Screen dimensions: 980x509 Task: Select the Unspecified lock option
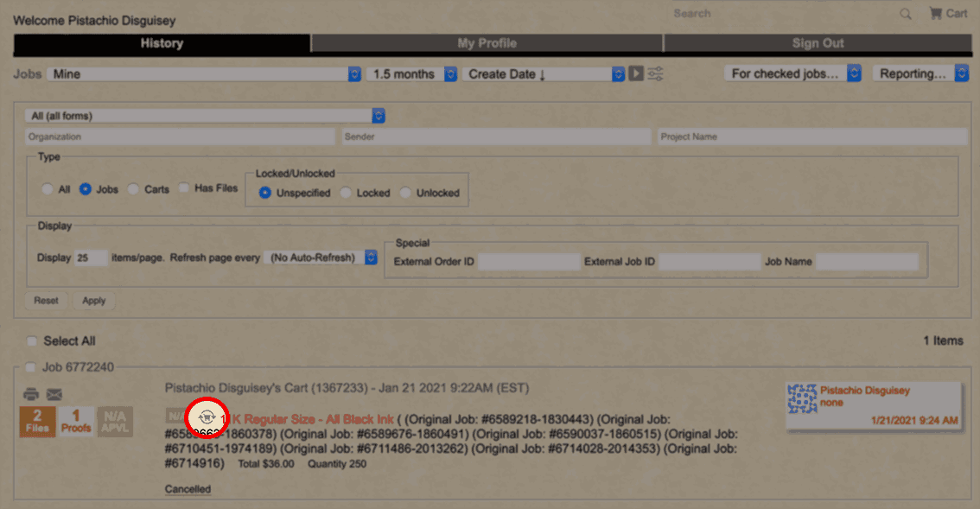click(265, 193)
